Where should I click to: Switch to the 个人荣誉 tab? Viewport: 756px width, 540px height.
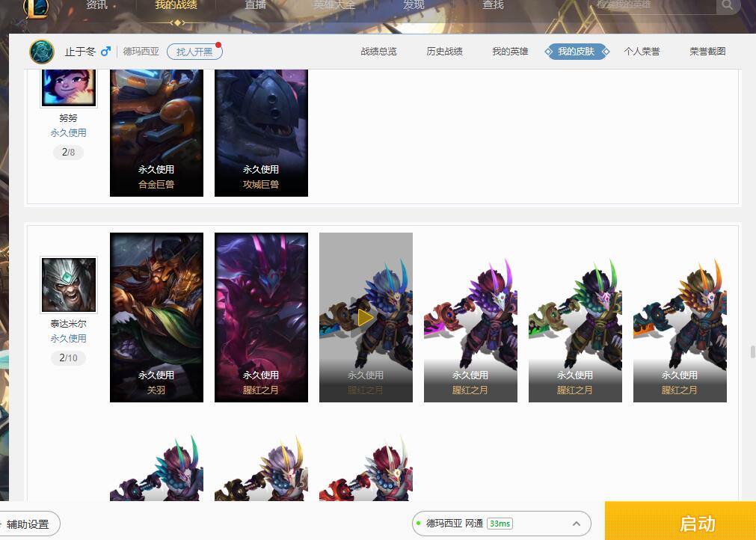click(642, 52)
